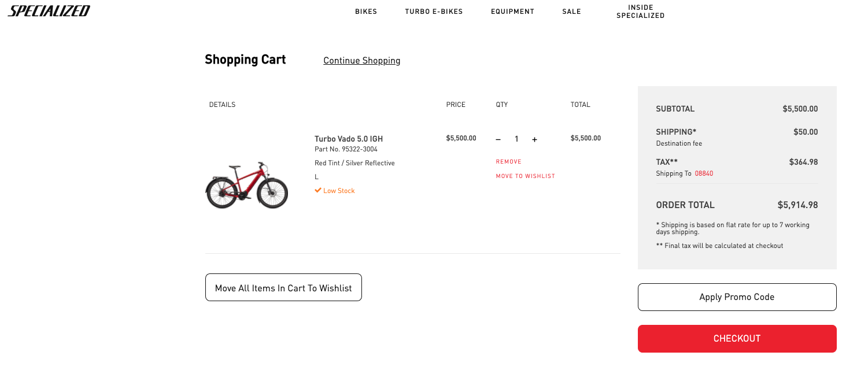
Task: Open the Turbo Vado 5.0 IGH product link
Action: tap(349, 139)
